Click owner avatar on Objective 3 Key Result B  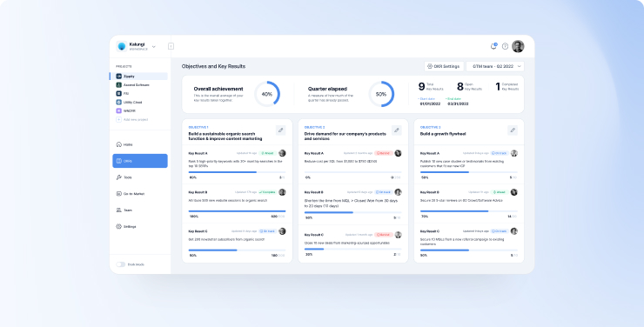(514, 192)
